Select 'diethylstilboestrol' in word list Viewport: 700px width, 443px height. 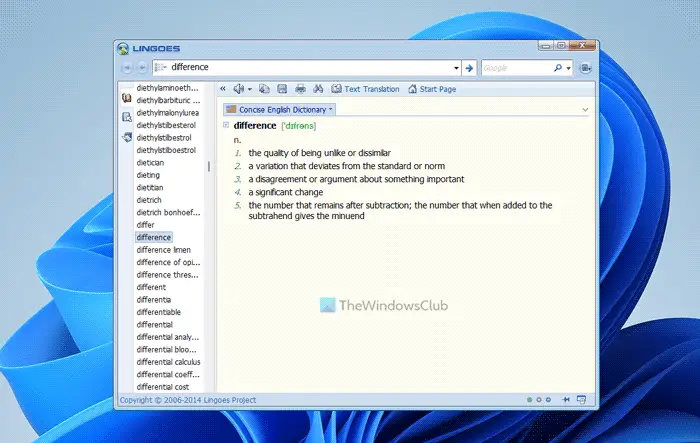[x=166, y=150]
